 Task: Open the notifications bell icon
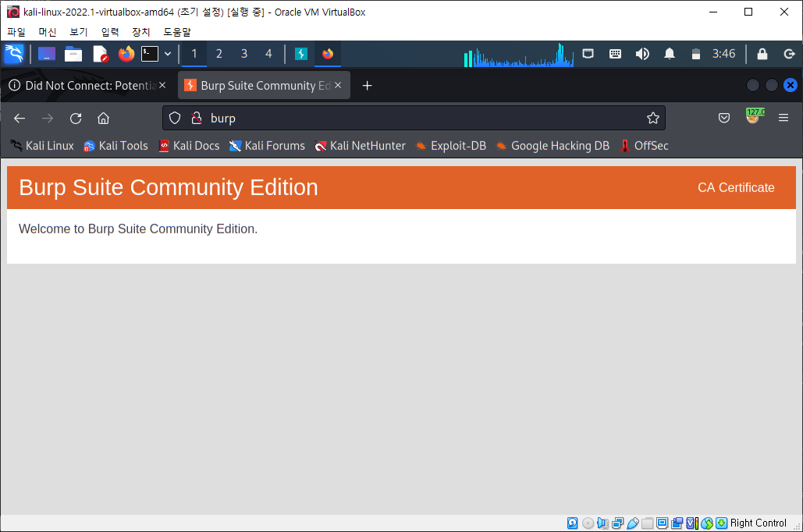pyautogui.click(x=670, y=54)
